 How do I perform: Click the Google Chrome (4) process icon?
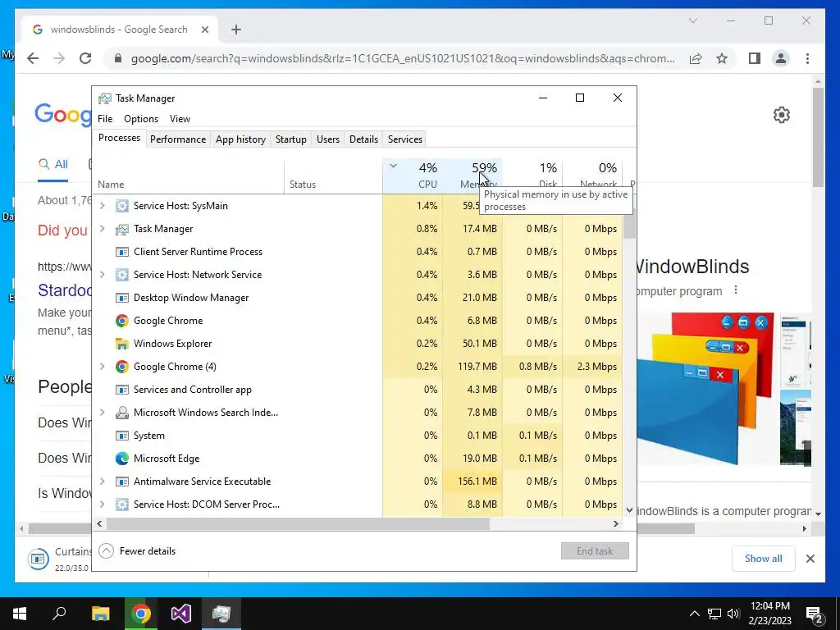point(122,367)
